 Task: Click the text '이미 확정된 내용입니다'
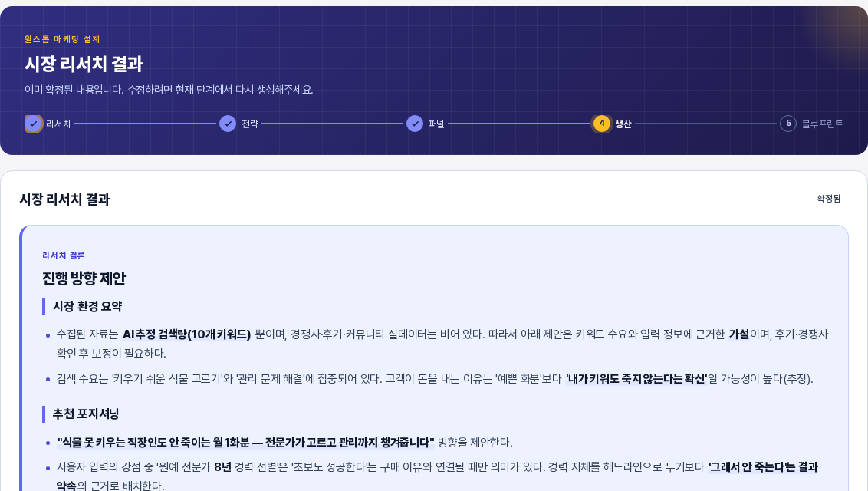coord(74,90)
